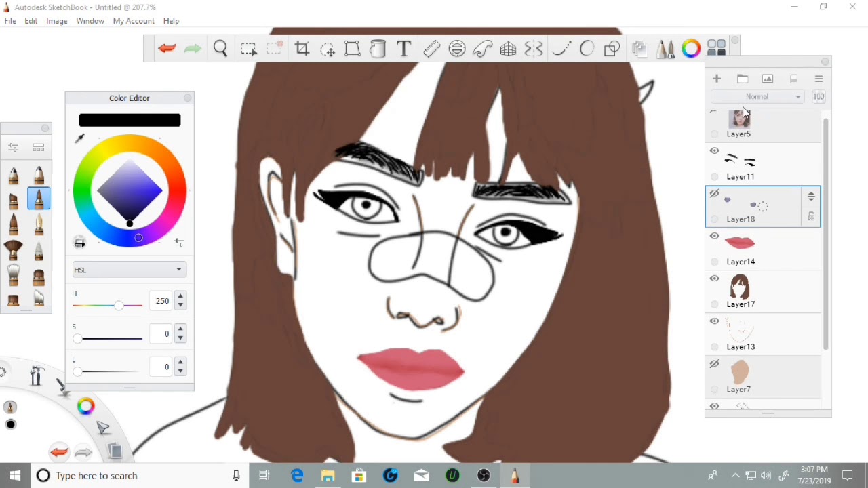Open the Edit menu
The image size is (868, 488).
31,21
